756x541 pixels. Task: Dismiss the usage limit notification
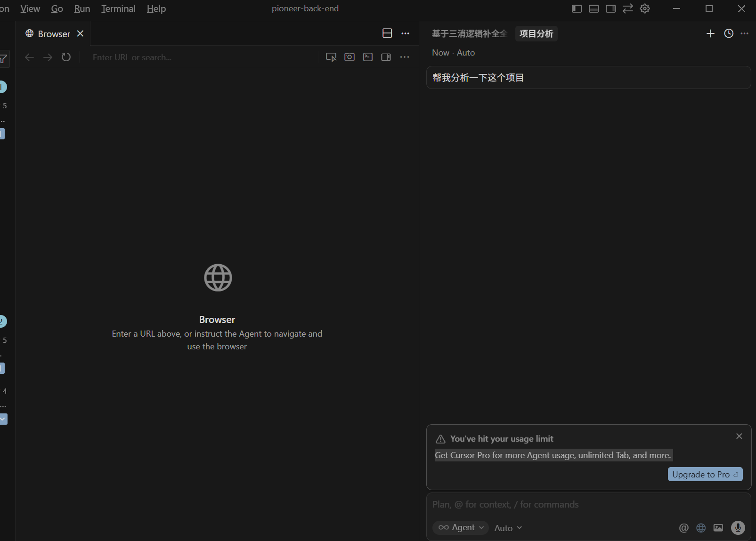point(739,436)
